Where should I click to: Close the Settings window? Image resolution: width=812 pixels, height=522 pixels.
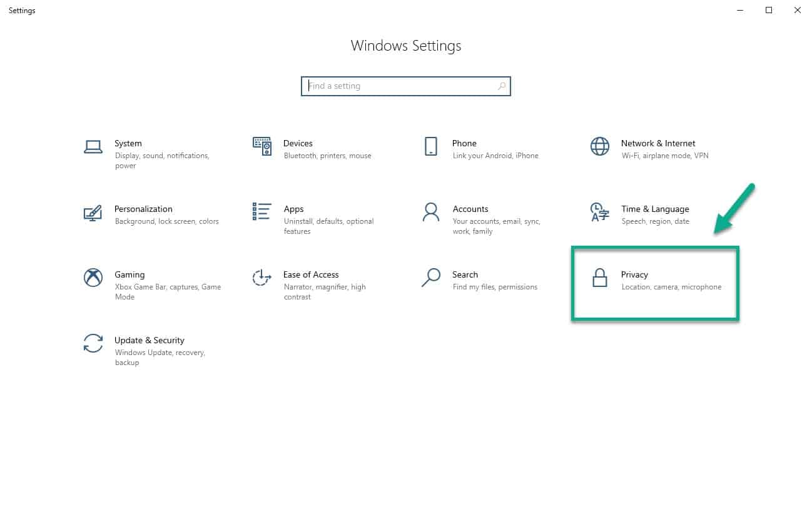pyautogui.click(x=797, y=10)
